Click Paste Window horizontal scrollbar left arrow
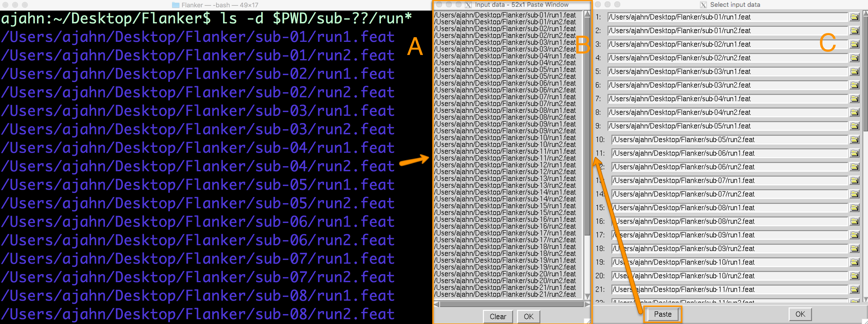Viewport: 868px width, 324px height. pos(436,304)
